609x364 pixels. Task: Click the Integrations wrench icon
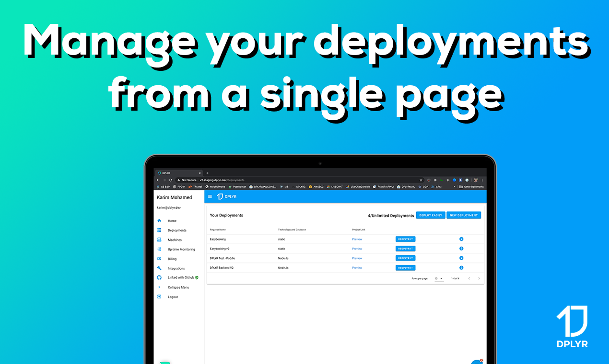point(159,268)
